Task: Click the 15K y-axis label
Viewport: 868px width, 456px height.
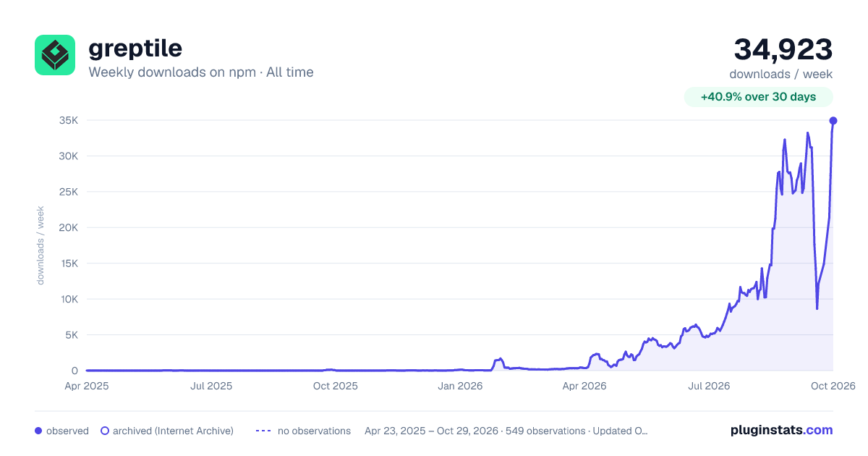Action: click(x=68, y=263)
